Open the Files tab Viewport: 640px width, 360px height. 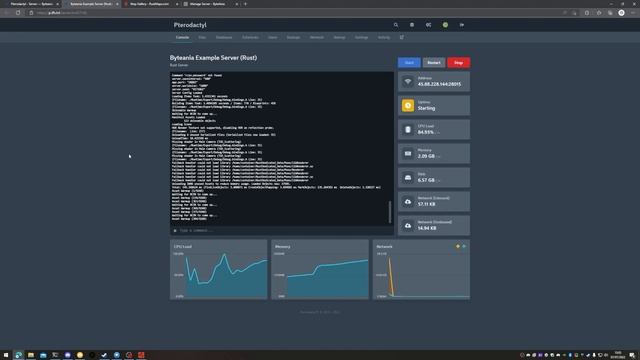click(x=202, y=37)
